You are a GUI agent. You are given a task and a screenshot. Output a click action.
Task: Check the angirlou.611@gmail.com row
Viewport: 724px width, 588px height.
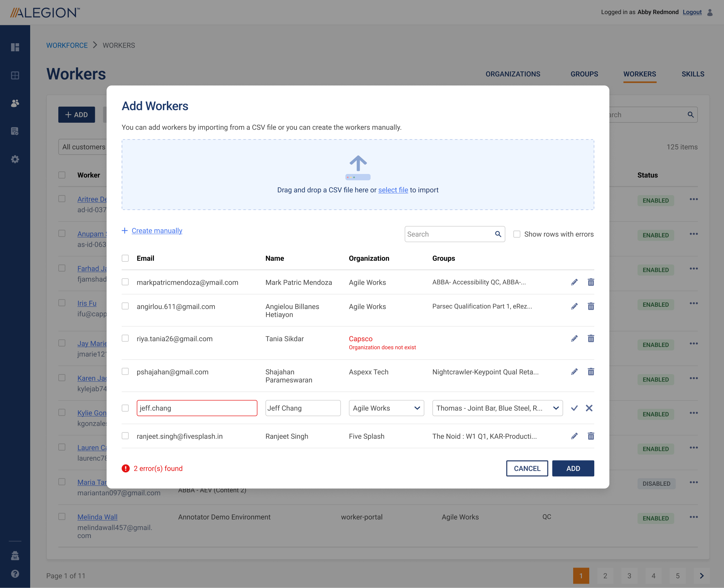coord(125,306)
